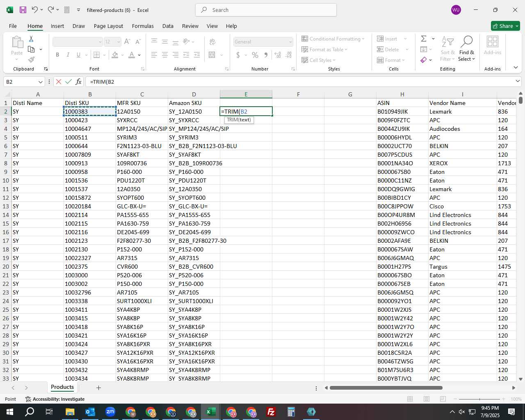Open Add-ins gallery
This screenshot has width=525, height=420.
492,45
